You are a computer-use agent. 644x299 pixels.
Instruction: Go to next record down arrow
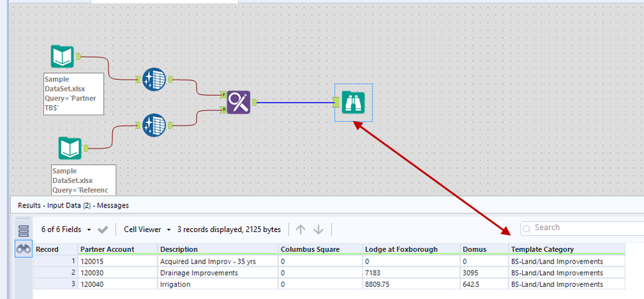[318, 229]
